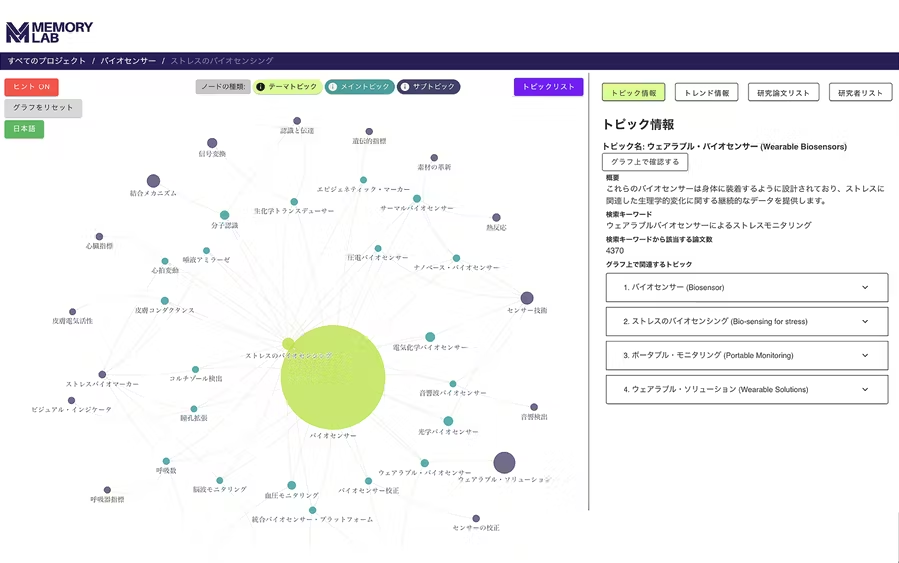Click the info icon on メイントピック legend
899x563 pixels.
(333, 87)
